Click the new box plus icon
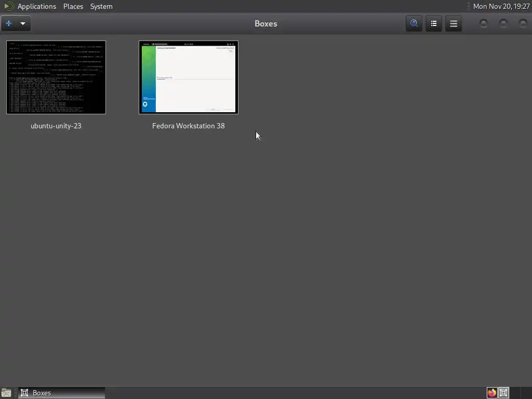 click(9, 23)
